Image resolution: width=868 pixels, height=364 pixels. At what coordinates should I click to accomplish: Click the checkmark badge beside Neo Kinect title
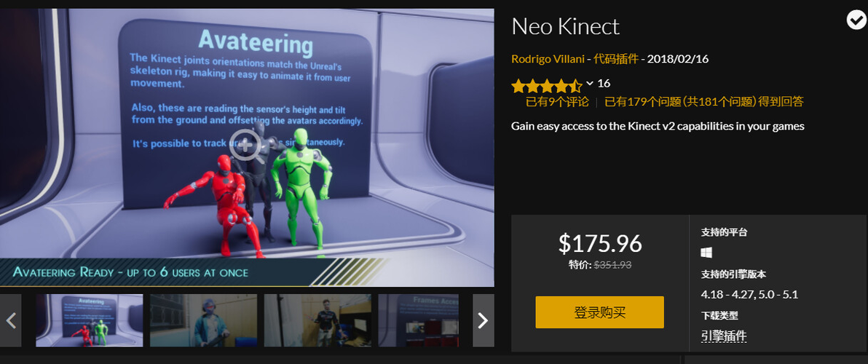[x=856, y=20]
